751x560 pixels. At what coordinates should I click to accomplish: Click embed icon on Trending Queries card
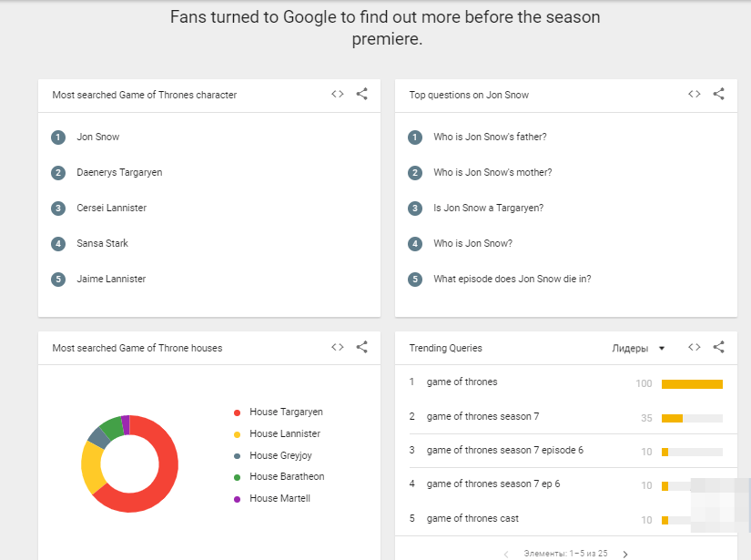[x=695, y=347]
